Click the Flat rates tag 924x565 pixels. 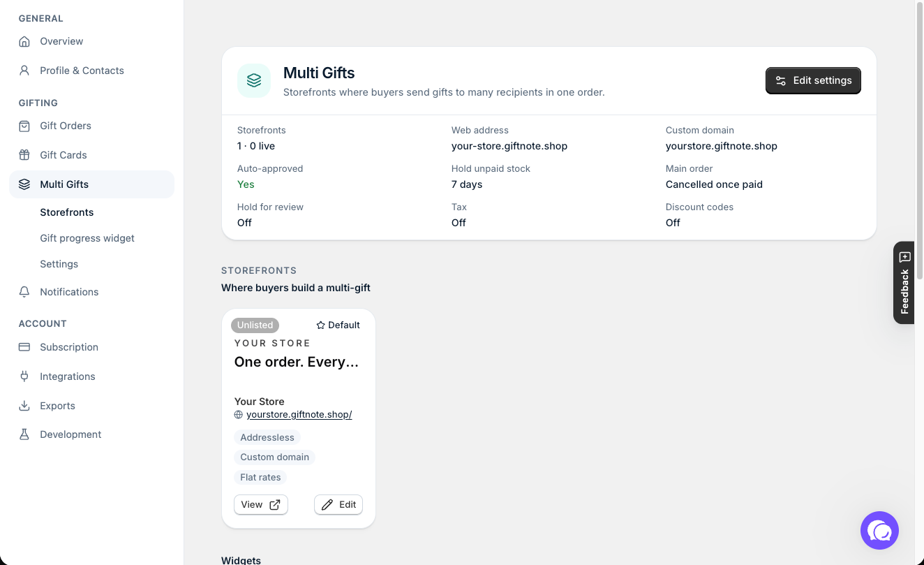pos(260,478)
